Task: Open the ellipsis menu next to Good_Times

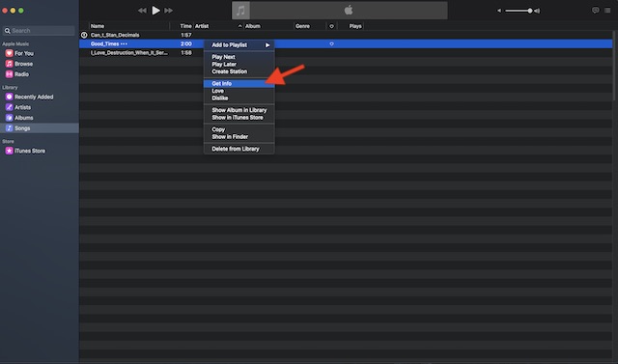Action: (x=124, y=43)
